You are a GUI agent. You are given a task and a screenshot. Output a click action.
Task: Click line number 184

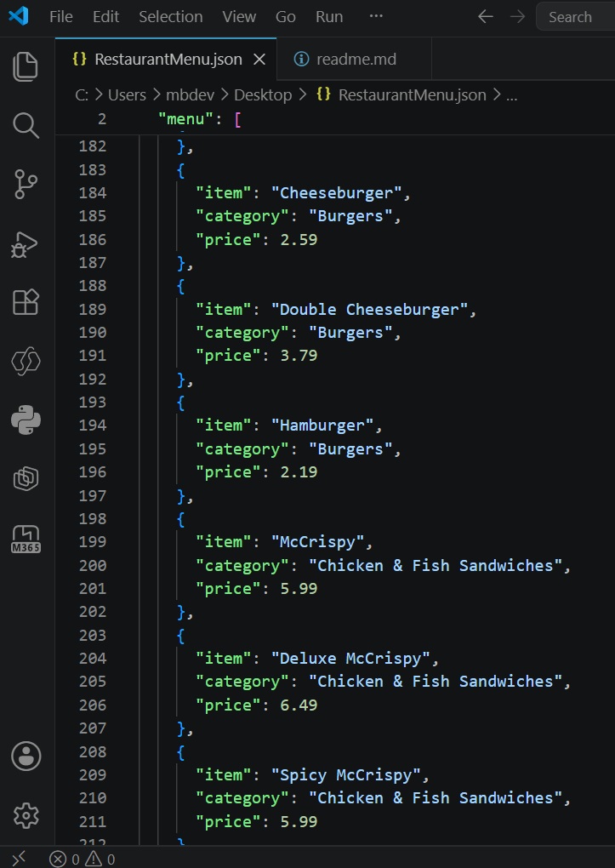pos(93,192)
